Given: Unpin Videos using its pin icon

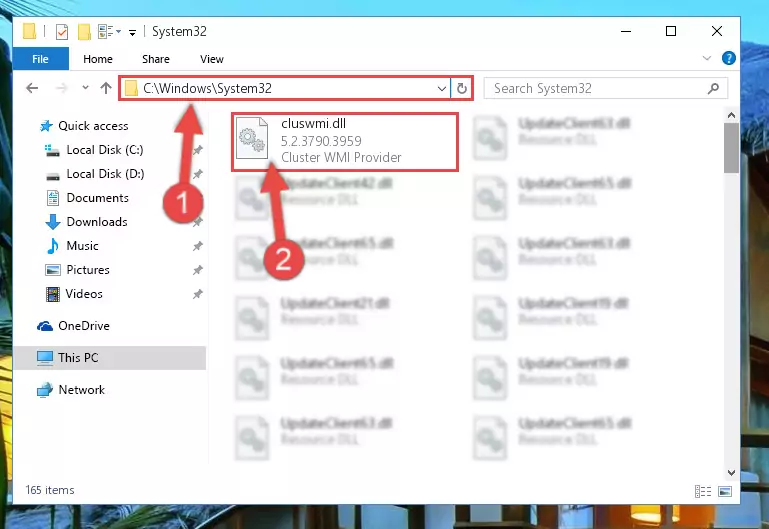Looking at the screenshot, I should click(x=197, y=294).
